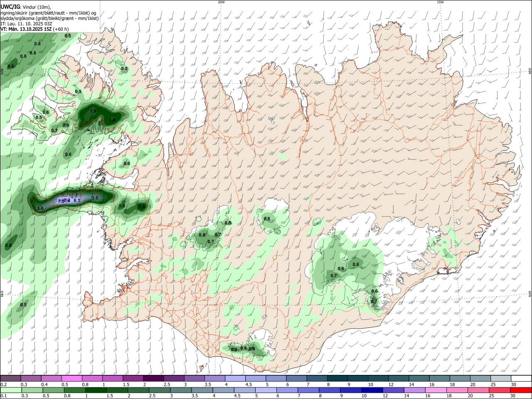Click the upper legend swatch between 14 and 16
This screenshot has width=532, height=399.
tap(418, 378)
